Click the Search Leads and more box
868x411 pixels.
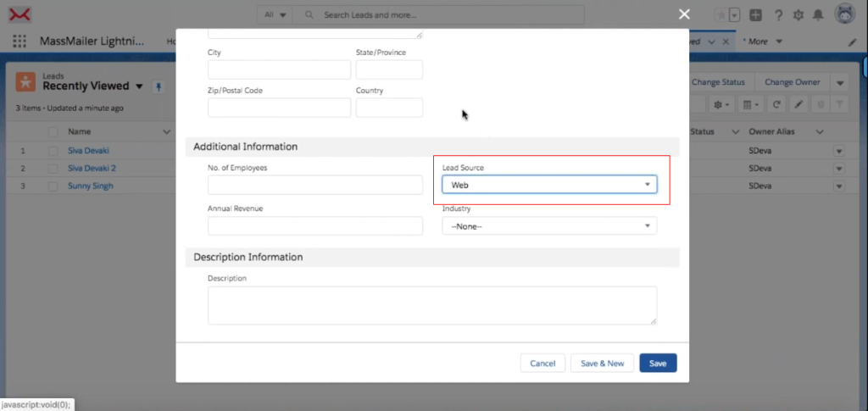tap(438, 15)
